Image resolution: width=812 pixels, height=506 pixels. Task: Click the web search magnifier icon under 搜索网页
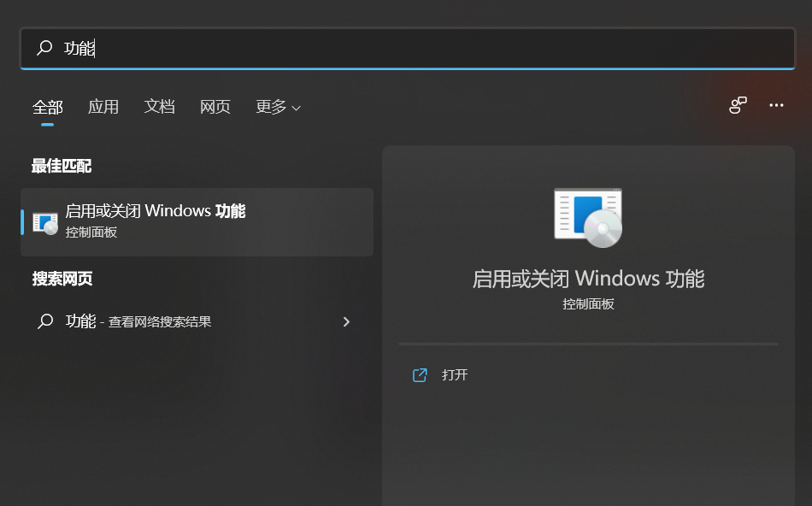click(x=47, y=321)
